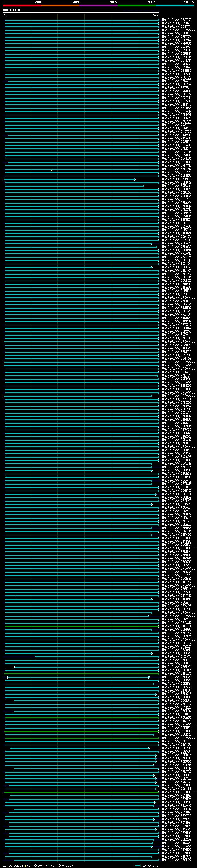Open hit UniRef100_C0H7L1

(x=176, y=223)
